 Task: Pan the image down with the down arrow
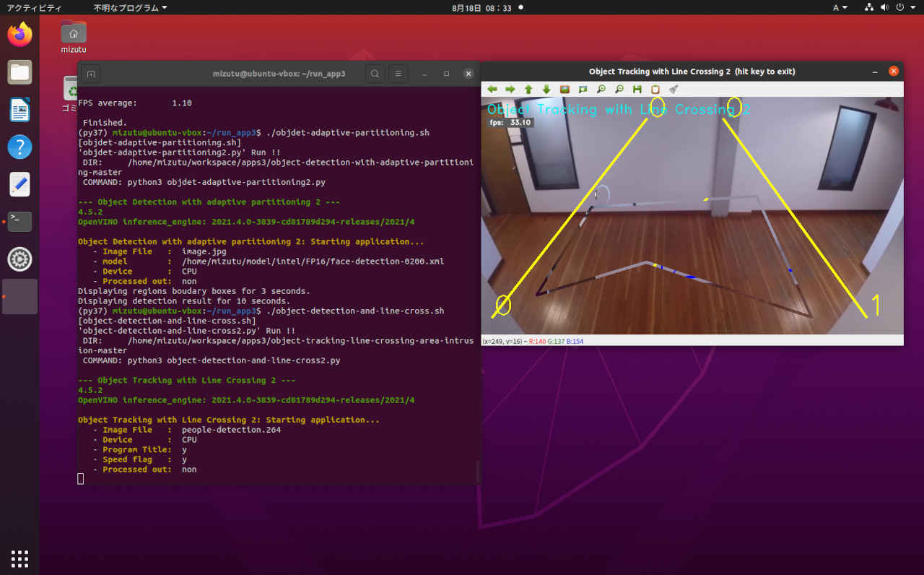pos(546,90)
